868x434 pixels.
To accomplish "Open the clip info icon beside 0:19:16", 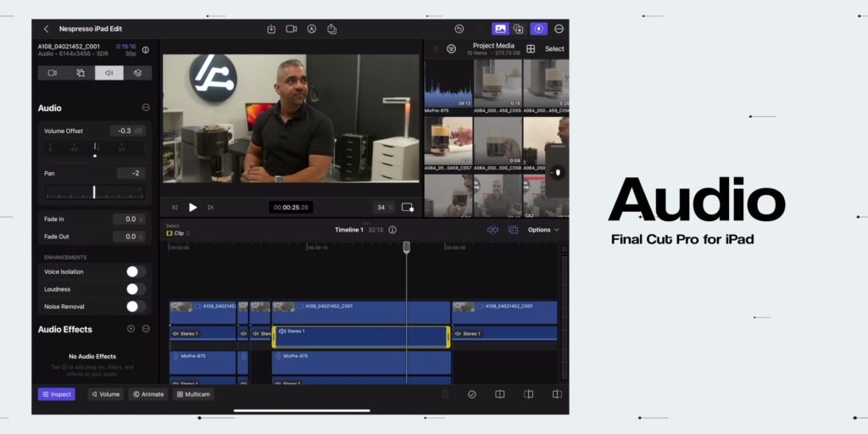I will [x=146, y=50].
